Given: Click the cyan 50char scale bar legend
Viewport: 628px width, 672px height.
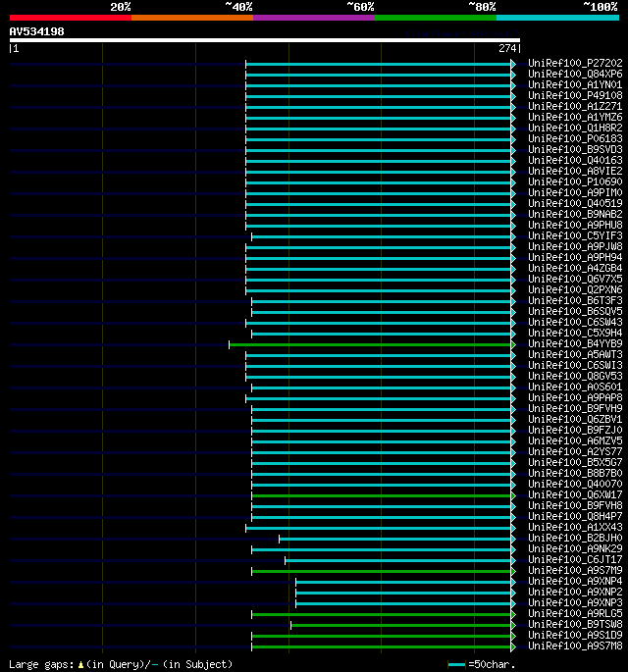Looking at the screenshot, I should tap(456, 665).
